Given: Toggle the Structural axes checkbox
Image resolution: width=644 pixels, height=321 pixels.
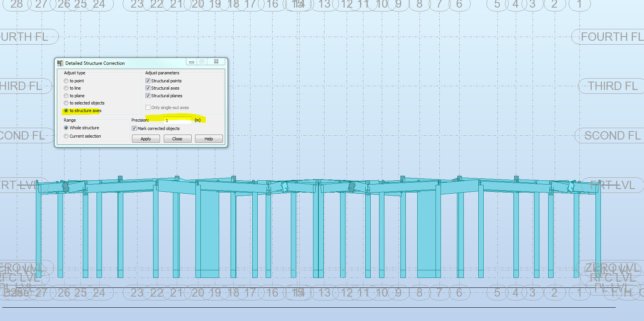Looking at the screenshot, I should (x=148, y=88).
